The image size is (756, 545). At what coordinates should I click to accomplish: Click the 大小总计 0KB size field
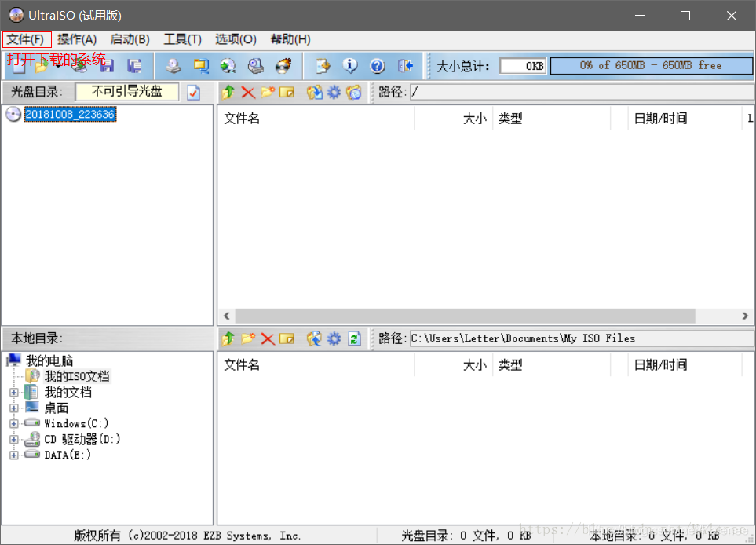point(523,66)
